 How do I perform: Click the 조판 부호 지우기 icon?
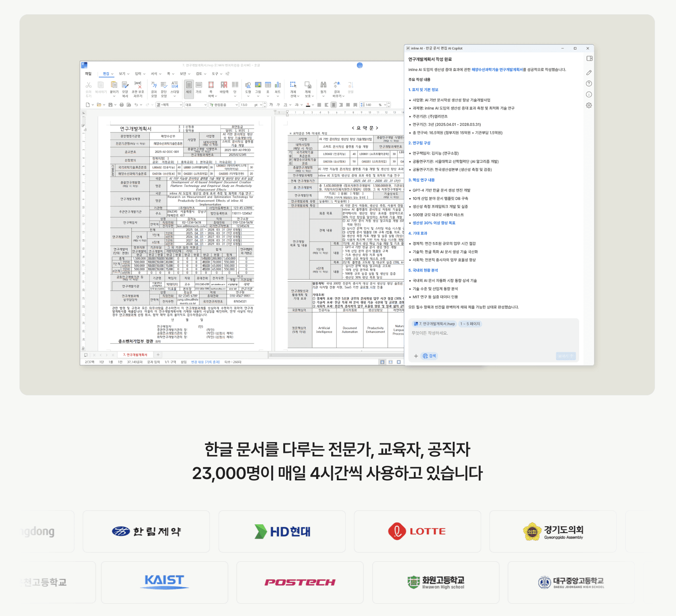click(x=138, y=85)
